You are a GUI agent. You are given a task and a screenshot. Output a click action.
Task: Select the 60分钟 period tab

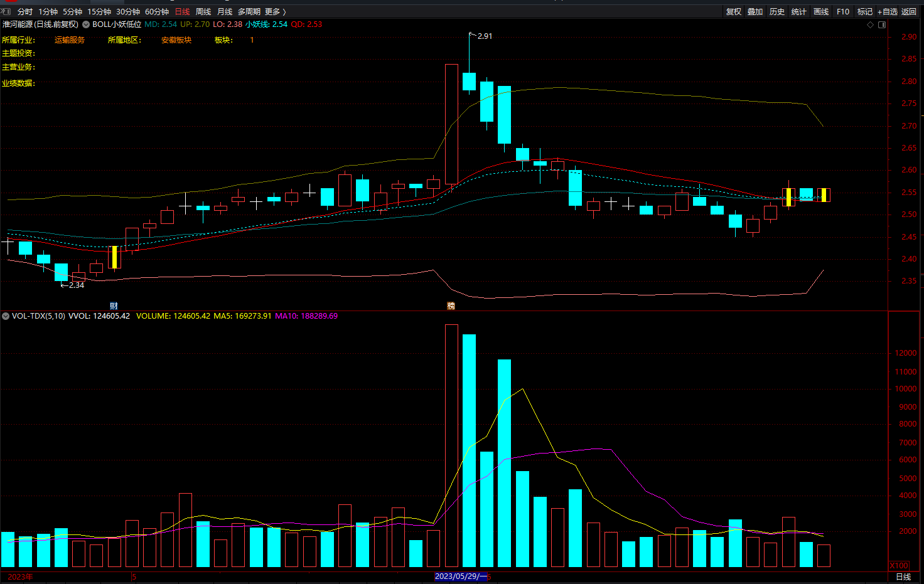point(157,12)
